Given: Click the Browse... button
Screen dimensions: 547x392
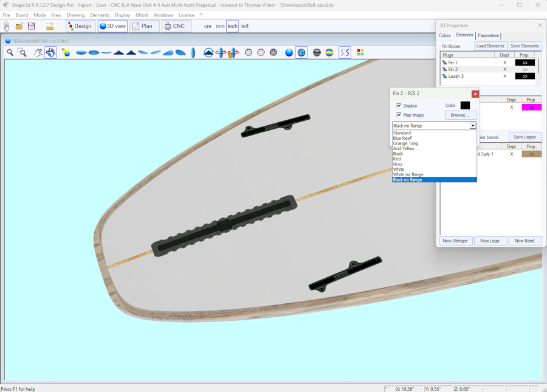Looking at the screenshot, I should click(460, 115).
